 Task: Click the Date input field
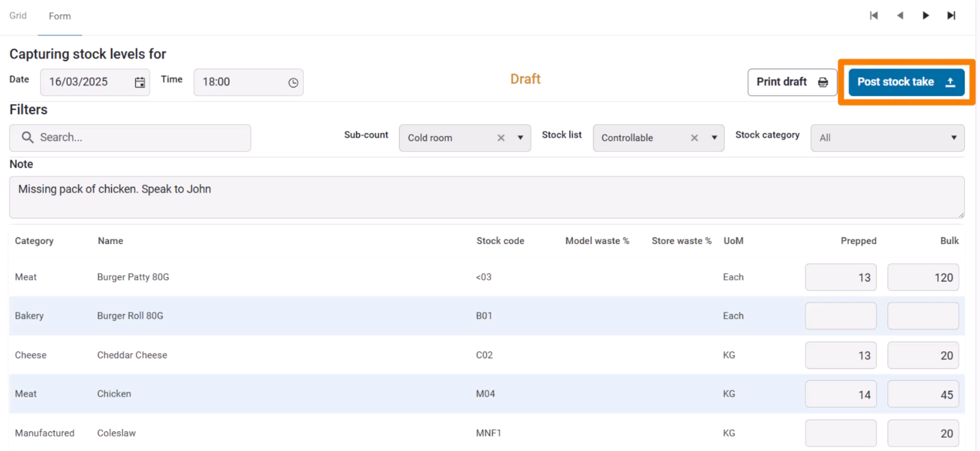click(95, 82)
